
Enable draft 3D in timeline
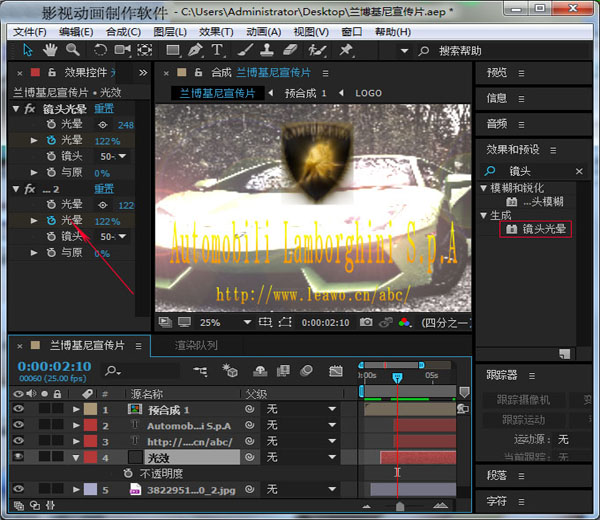tap(230, 370)
